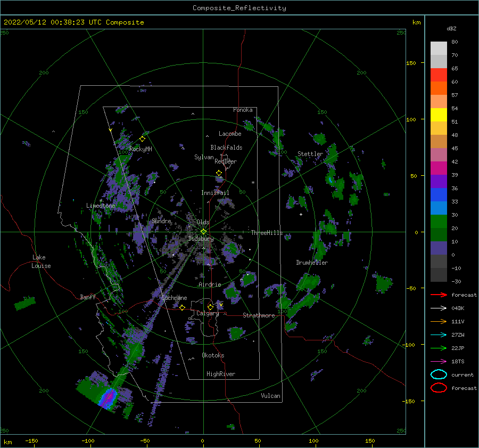The height and width of the screenshot is (448, 479).
Task: Click the Okotoks label
Action: click(213, 355)
